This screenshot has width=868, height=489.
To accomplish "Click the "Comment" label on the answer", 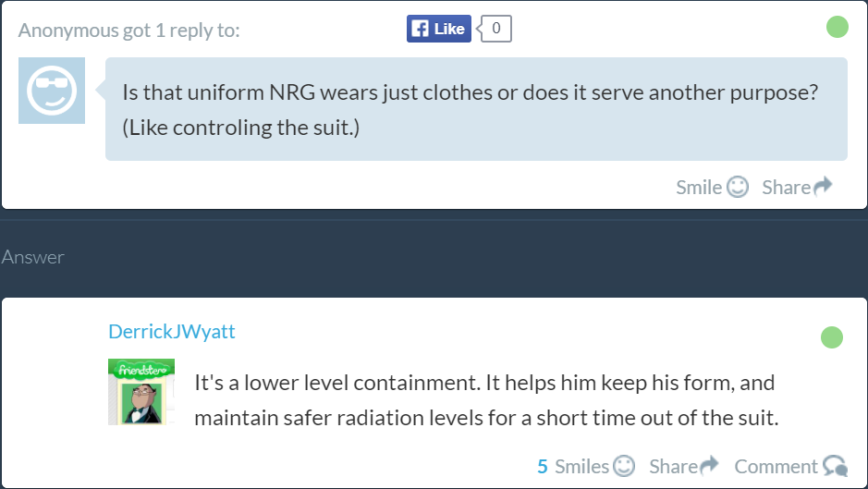I will tap(776, 467).
